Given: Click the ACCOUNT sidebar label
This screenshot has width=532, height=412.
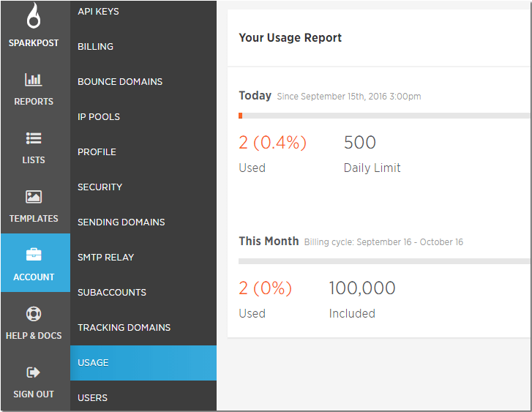Looking at the screenshot, I should pyautogui.click(x=34, y=277).
